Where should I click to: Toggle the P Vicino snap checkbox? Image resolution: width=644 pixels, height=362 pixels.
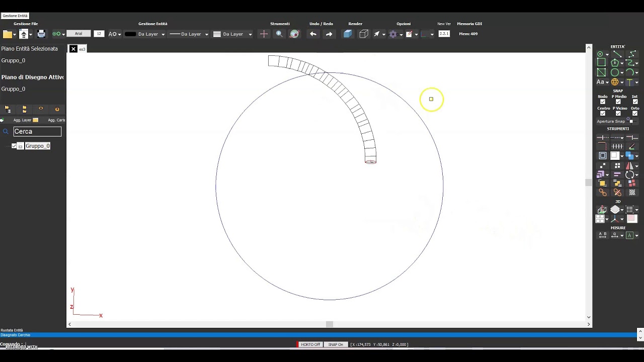click(x=618, y=113)
